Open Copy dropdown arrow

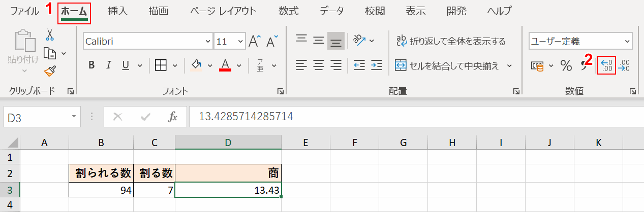[x=64, y=53]
